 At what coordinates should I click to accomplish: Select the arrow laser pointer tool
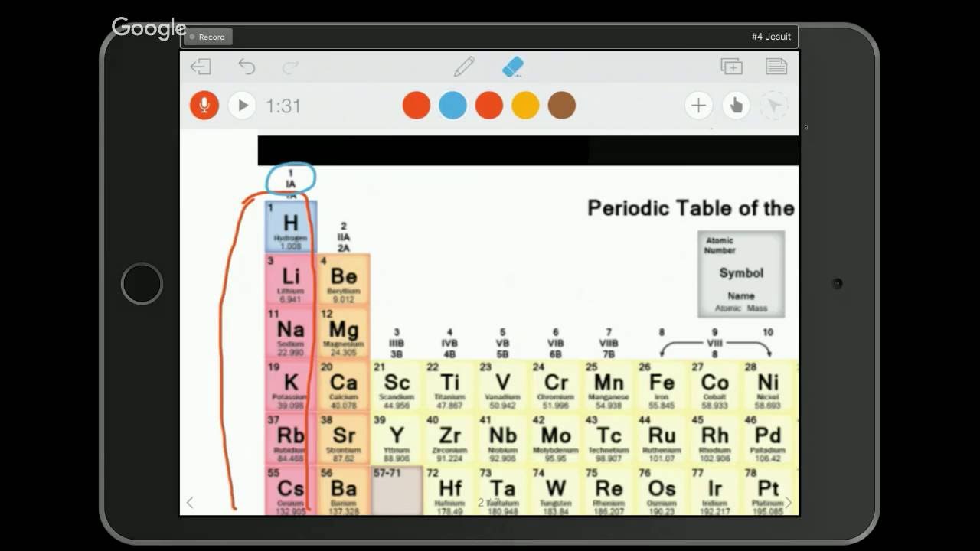pyautogui.click(x=774, y=106)
